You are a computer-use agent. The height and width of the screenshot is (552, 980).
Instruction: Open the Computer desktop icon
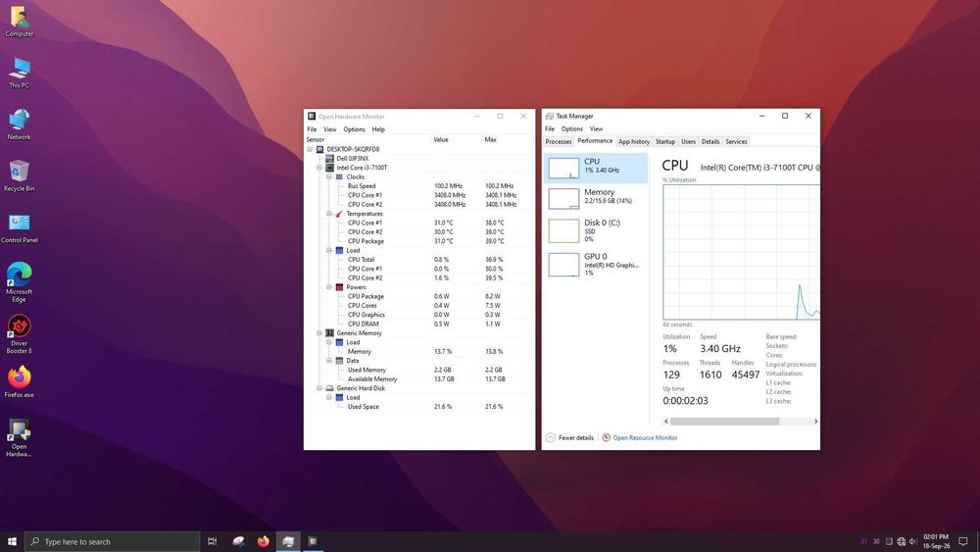pos(19,23)
